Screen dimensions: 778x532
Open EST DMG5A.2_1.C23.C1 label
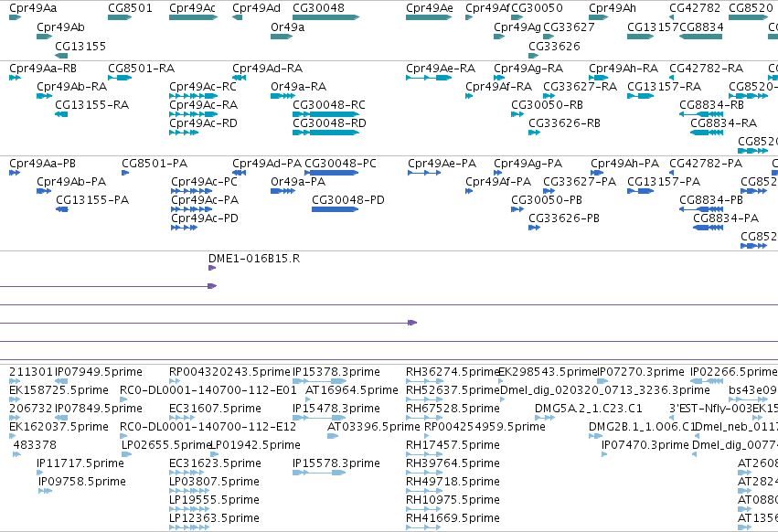pos(589,409)
